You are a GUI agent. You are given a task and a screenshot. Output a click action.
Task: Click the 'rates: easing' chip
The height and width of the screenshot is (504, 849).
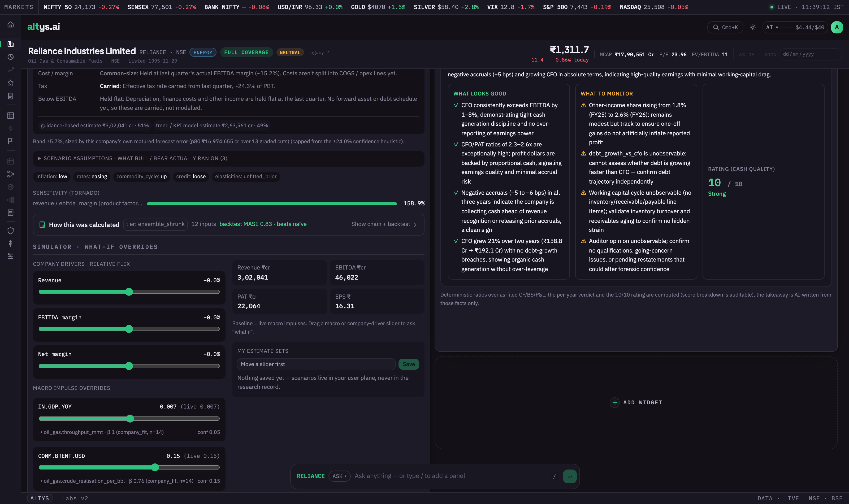coord(92,177)
